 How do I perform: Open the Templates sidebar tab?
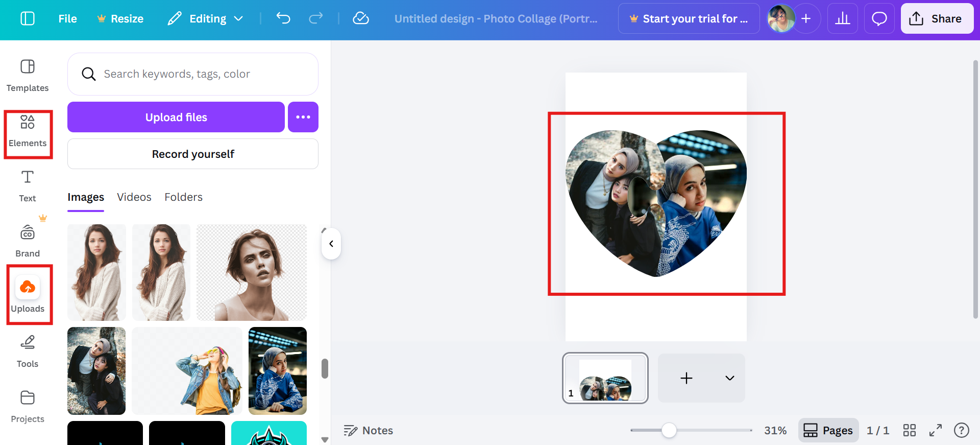(28, 76)
